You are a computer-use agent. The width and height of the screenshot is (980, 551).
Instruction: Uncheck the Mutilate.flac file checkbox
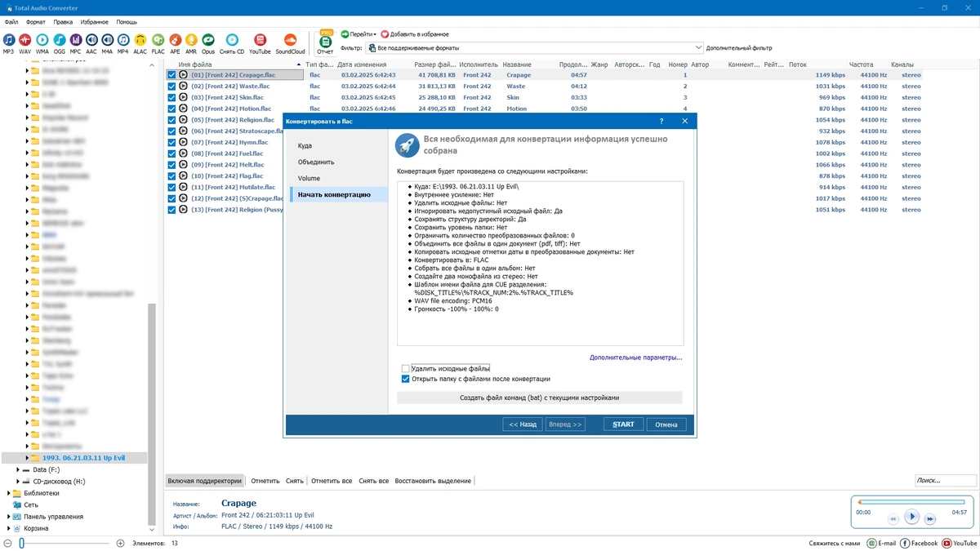click(171, 187)
